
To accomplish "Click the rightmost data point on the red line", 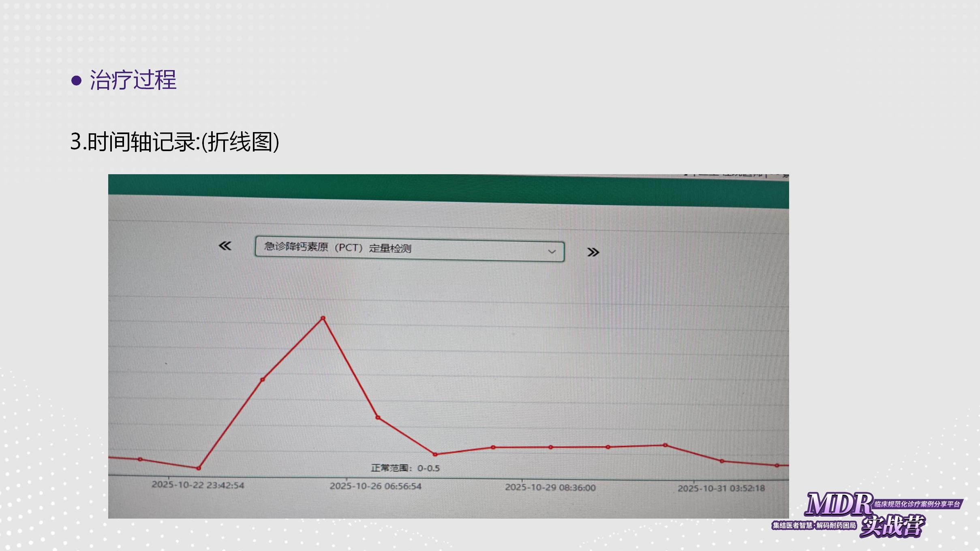I will pyautogui.click(x=777, y=466).
